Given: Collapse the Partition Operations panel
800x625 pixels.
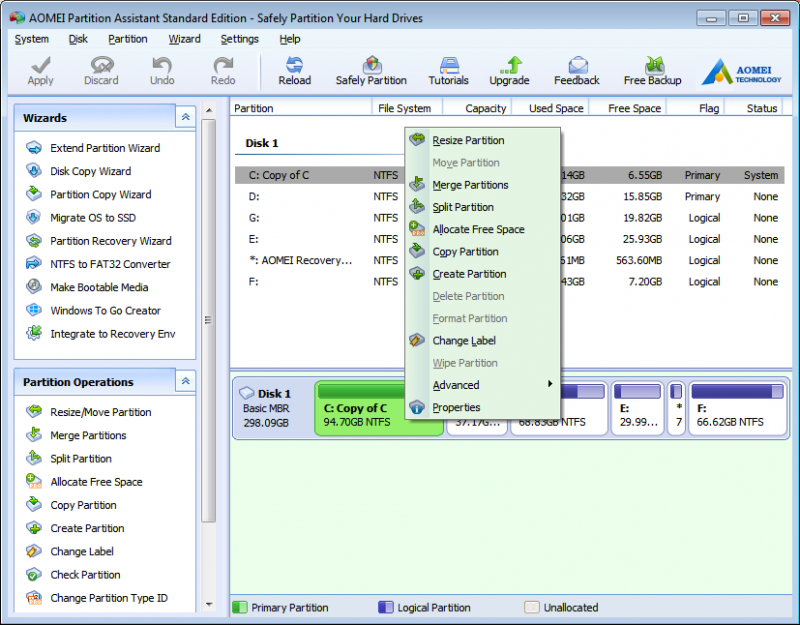Looking at the screenshot, I should click(185, 381).
